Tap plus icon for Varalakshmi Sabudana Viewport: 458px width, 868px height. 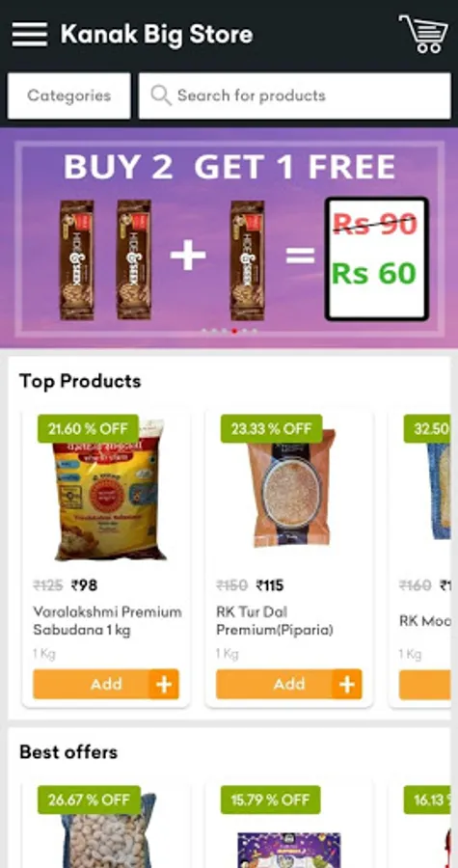(164, 684)
